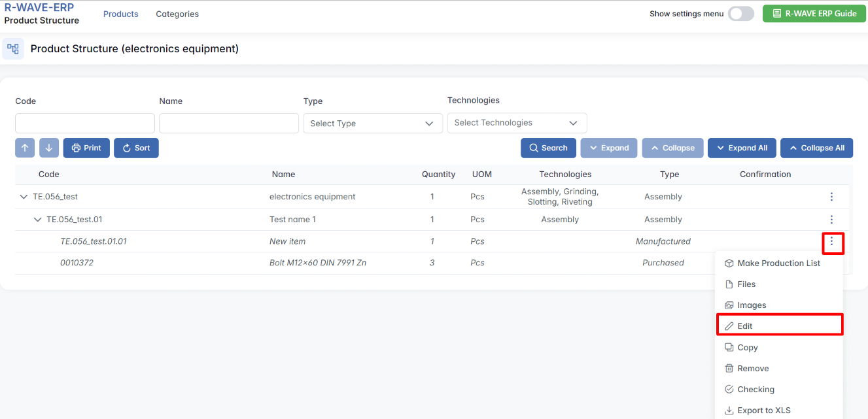Open three-dot menu for Test name 1 row
Viewport: 868px width, 419px height.
pyautogui.click(x=831, y=220)
